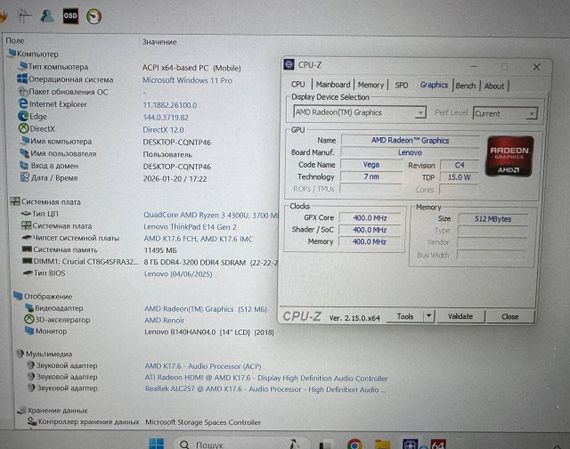The height and width of the screenshot is (449, 570).
Task: Click the Radeon Graphics logo in CPU-Z
Action: click(x=510, y=156)
